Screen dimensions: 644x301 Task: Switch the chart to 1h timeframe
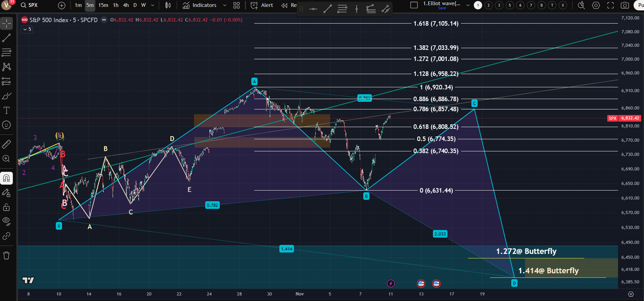click(115, 5)
